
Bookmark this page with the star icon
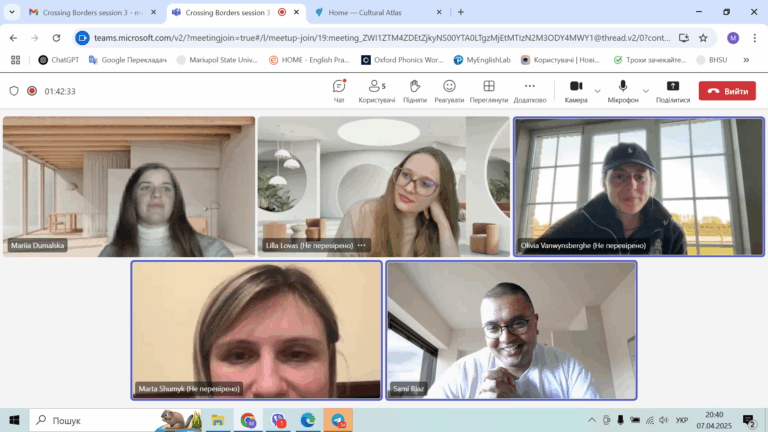(703, 38)
